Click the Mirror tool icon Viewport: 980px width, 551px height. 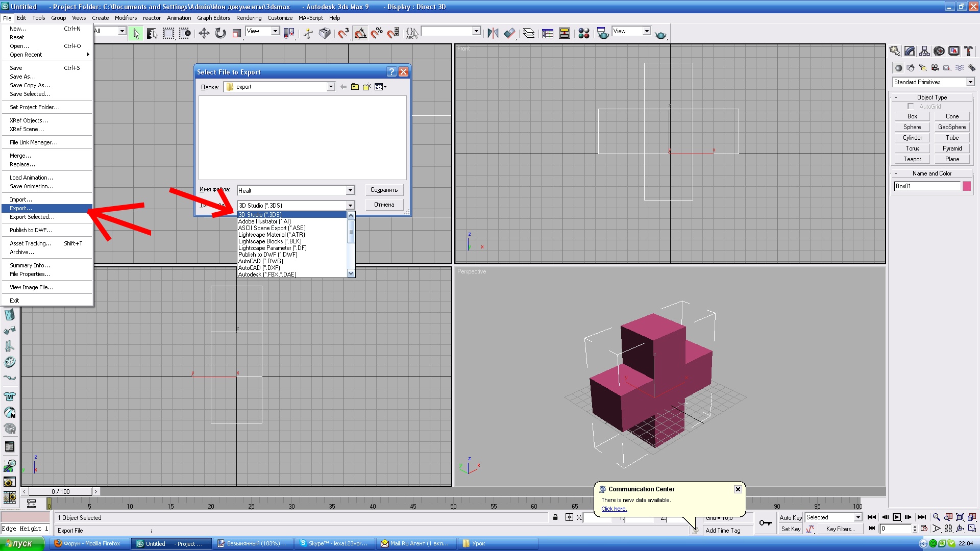coord(493,34)
